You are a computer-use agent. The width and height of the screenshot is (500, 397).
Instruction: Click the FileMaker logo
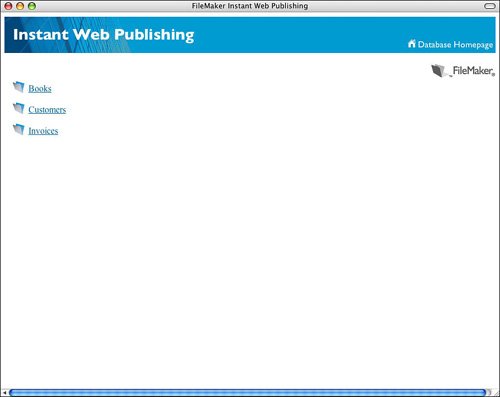pyautogui.click(x=463, y=70)
